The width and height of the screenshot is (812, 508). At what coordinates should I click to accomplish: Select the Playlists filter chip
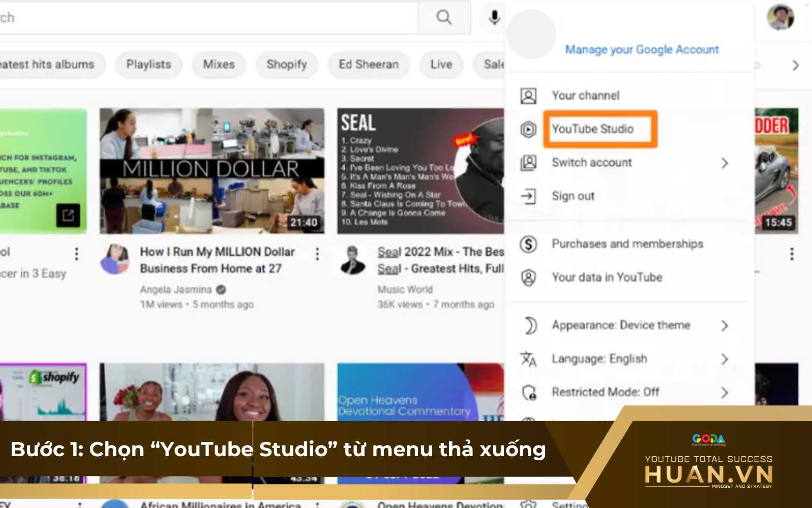(x=148, y=65)
